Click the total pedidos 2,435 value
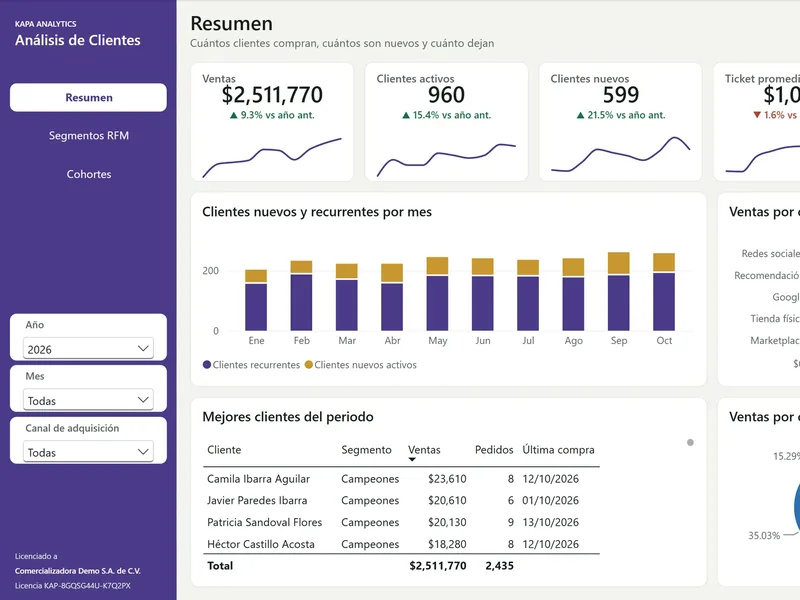Viewport: 800px width, 600px height. pyautogui.click(x=499, y=566)
